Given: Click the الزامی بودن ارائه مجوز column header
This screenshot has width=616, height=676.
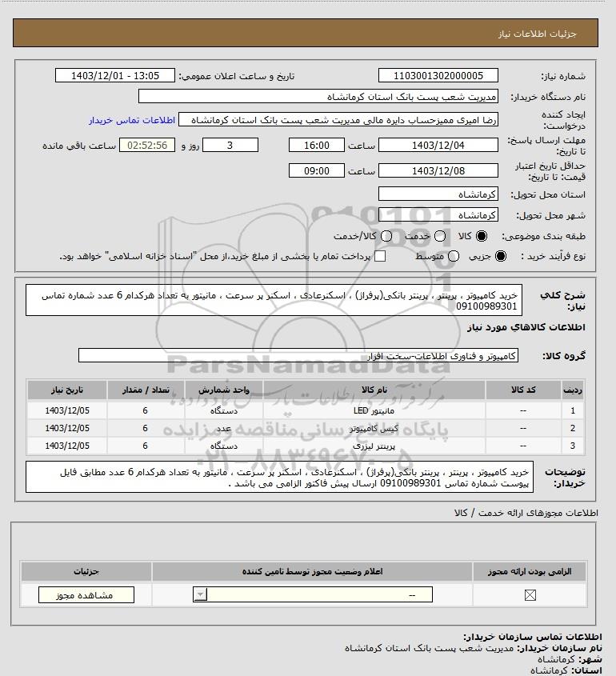Looking at the screenshot, I should point(530,571).
